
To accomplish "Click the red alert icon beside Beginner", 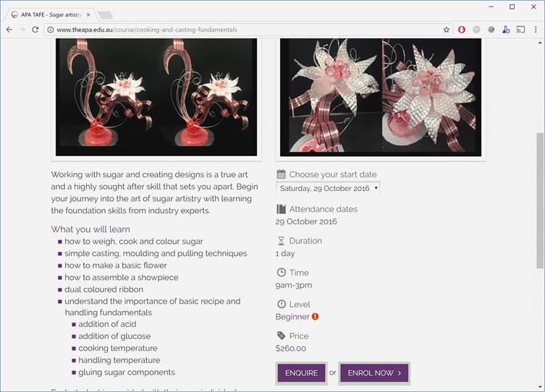I will [x=316, y=317].
